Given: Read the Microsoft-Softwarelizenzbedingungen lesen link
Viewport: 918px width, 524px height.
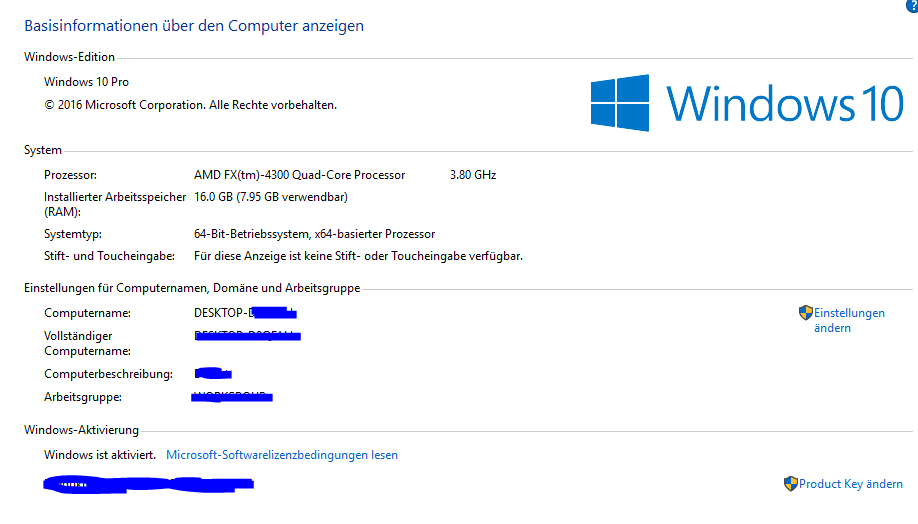Looking at the screenshot, I should [282, 455].
